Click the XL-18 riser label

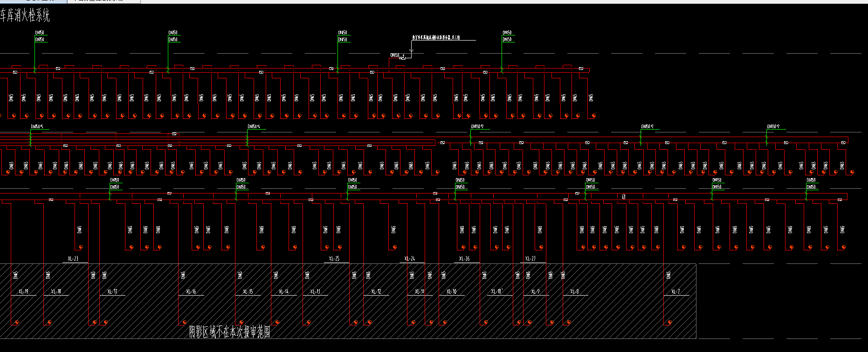(x=56, y=292)
